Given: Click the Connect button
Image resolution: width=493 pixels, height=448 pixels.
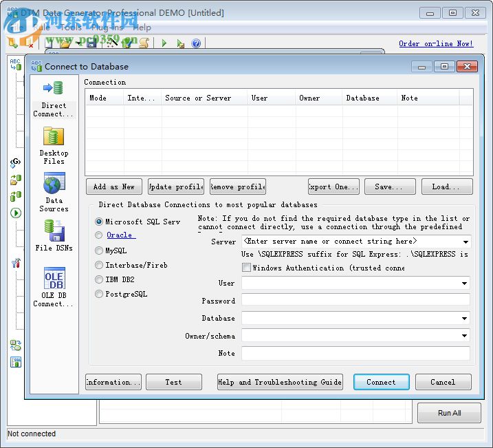Looking at the screenshot, I should coord(381,382).
